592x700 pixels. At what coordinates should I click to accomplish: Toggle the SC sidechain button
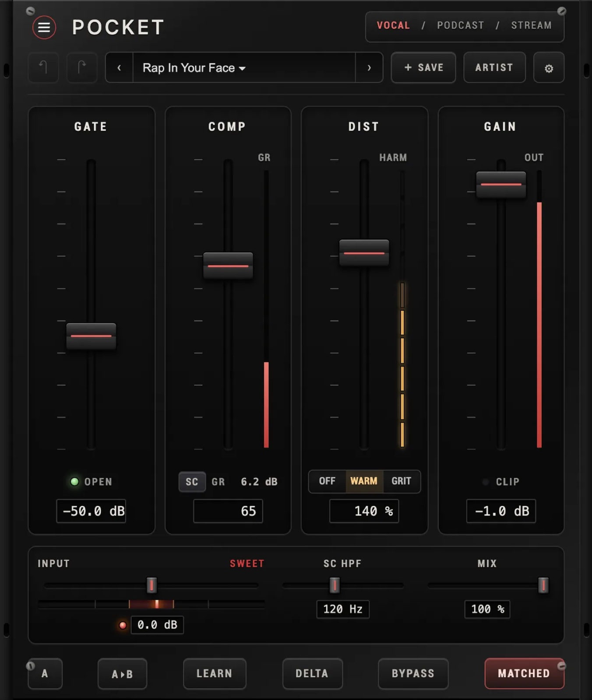point(192,482)
